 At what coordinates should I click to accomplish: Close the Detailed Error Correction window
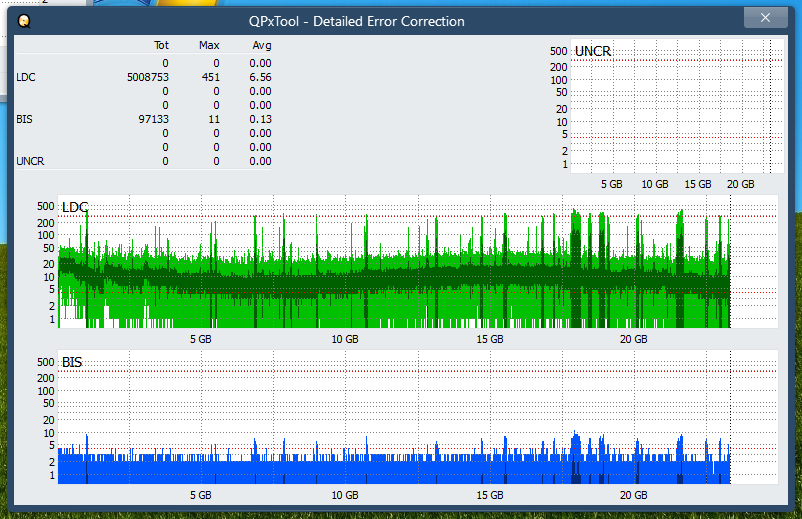[x=765, y=18]
